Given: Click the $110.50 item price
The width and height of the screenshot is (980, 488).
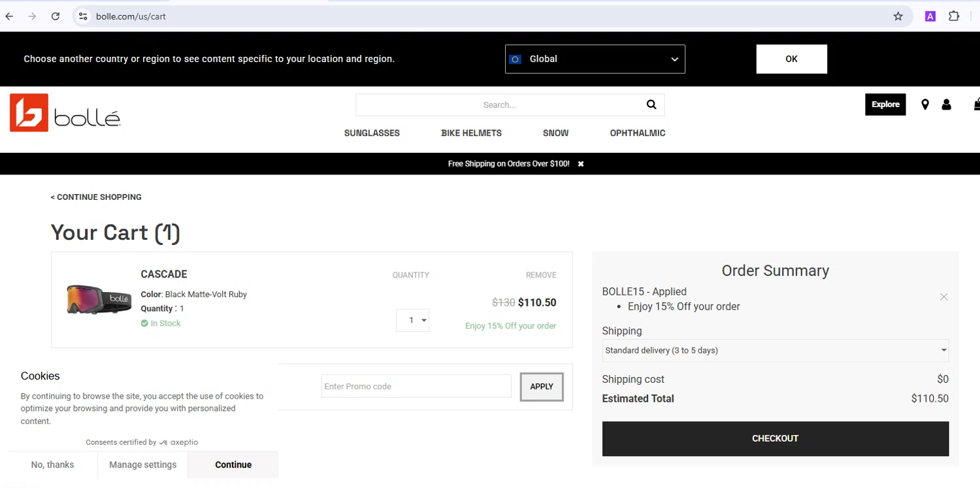Looking at the screenshot, I should (537, 302).
